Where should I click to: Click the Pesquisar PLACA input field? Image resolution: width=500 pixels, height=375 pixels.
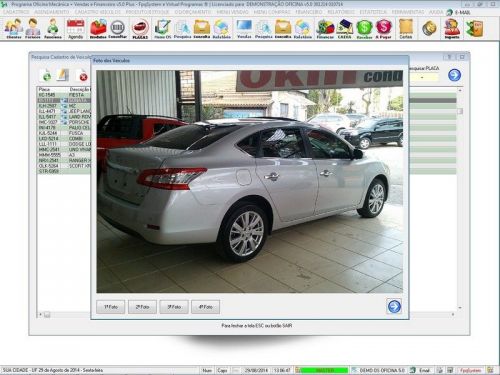[x=422, y=77]
